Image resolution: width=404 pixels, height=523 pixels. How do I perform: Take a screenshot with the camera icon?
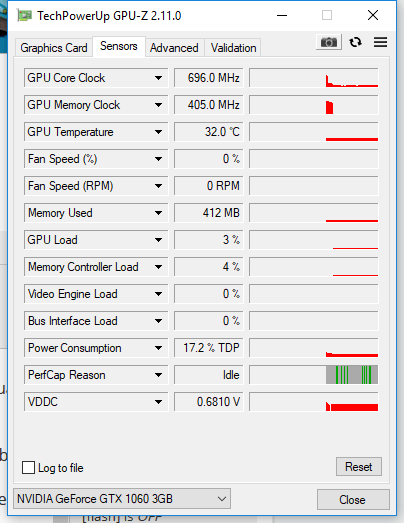pyautogui.click(x=329, y=42)
